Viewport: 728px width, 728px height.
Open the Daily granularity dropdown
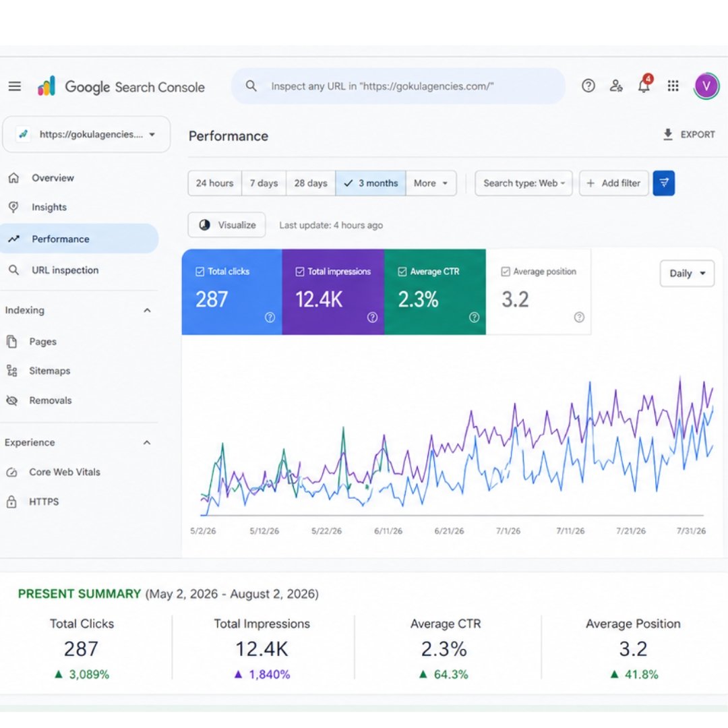(687, 274)
